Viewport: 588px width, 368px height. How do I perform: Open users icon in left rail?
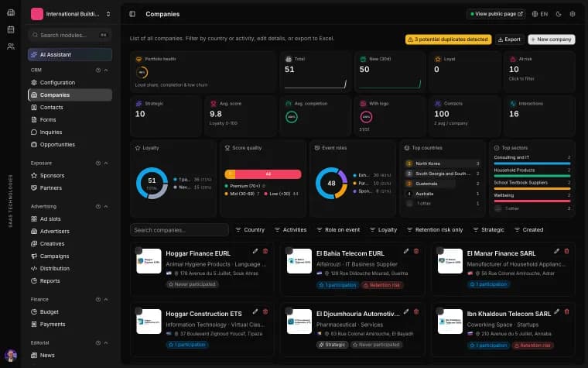tap(11, 46)
